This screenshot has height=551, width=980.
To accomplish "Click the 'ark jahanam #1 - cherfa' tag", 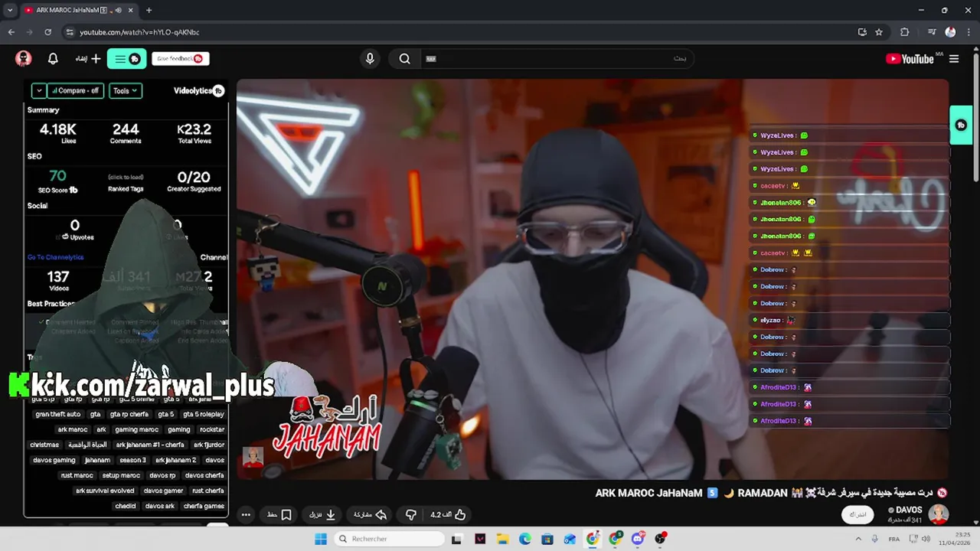I will point(150,445).
